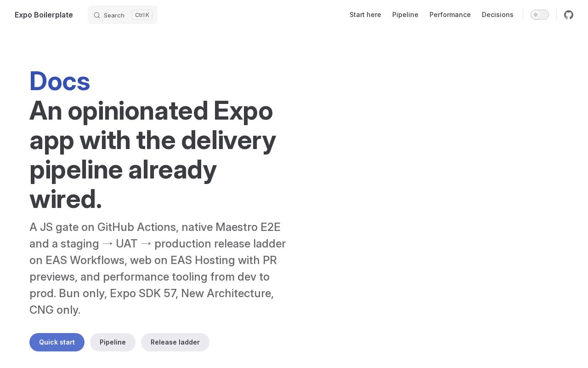Viewport: 588px width, 368px height.
Task: Toggle the light/dark theme switch
Action: pos(540,15)
